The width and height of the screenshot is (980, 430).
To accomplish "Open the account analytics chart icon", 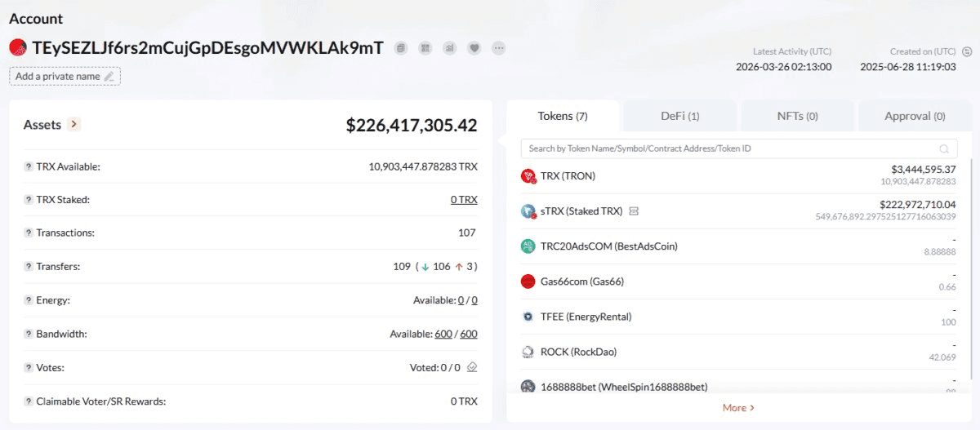I will click(449, 48).
